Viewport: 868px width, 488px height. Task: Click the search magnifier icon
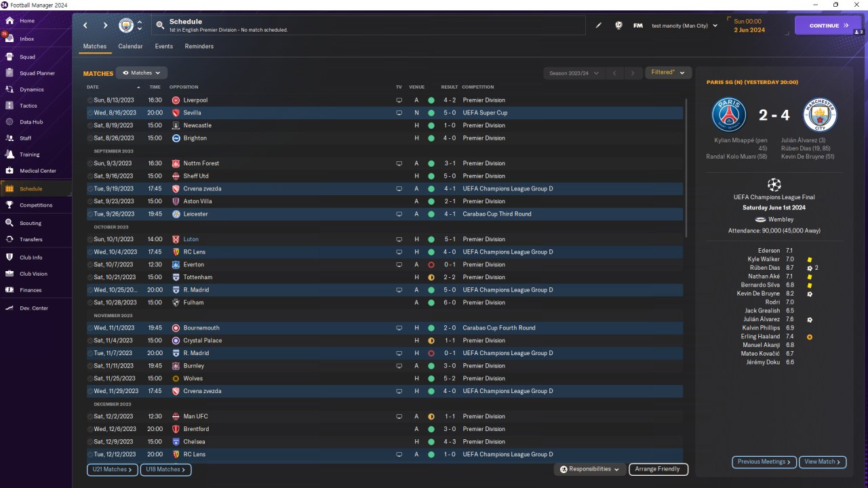pyautogui.click(x=160, y=26)
